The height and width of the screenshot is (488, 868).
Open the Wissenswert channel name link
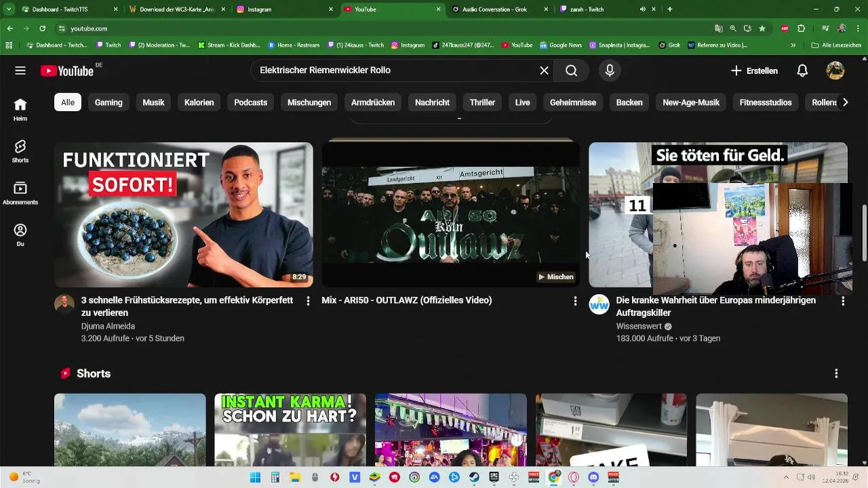click(x=639, y=326)
